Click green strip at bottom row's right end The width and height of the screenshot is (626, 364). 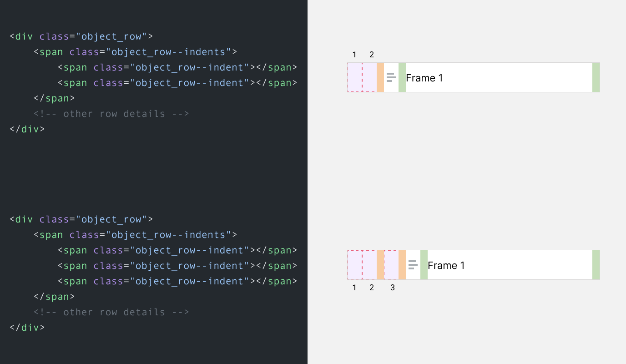point(596,265)
